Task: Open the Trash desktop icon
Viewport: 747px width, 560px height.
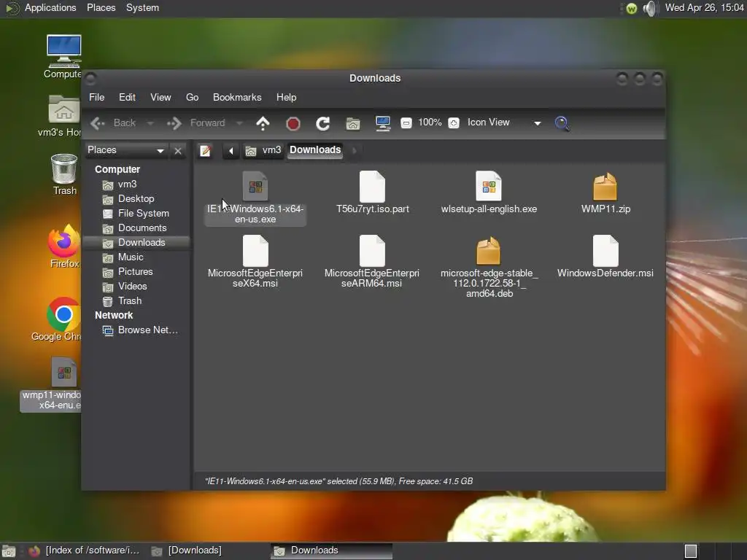Action: 64,174
